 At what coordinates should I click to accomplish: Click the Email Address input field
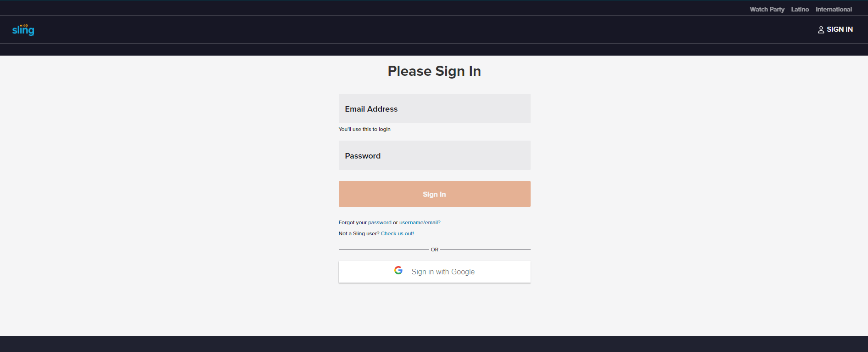(x=434, y=108)
